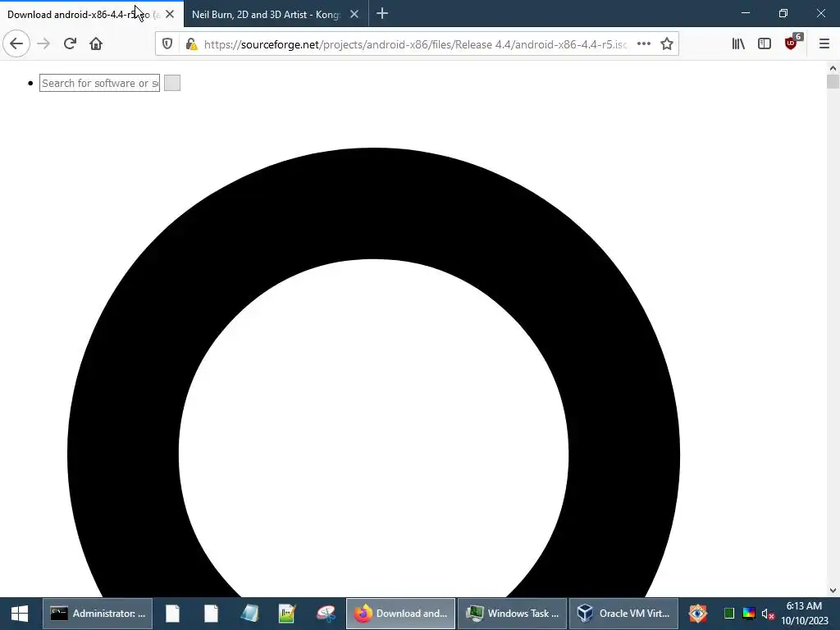
Task: Switch to Oracle VM VirtualBox window
Action: [623, 614]
